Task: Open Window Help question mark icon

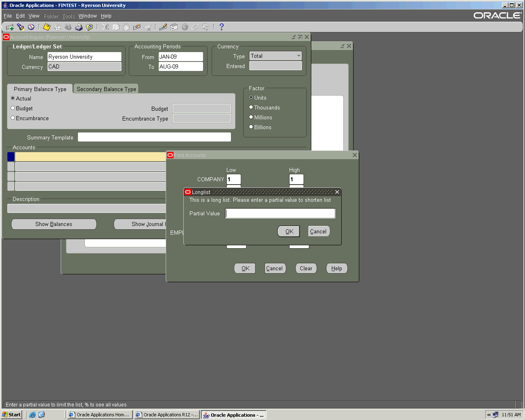Action: (x=221, y=27)
